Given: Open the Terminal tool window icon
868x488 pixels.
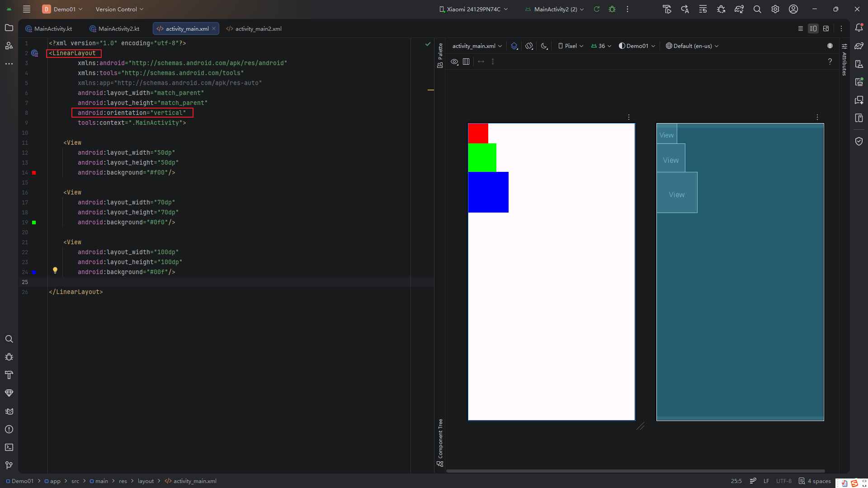Looking at the screenshot, I should [9, 447].
